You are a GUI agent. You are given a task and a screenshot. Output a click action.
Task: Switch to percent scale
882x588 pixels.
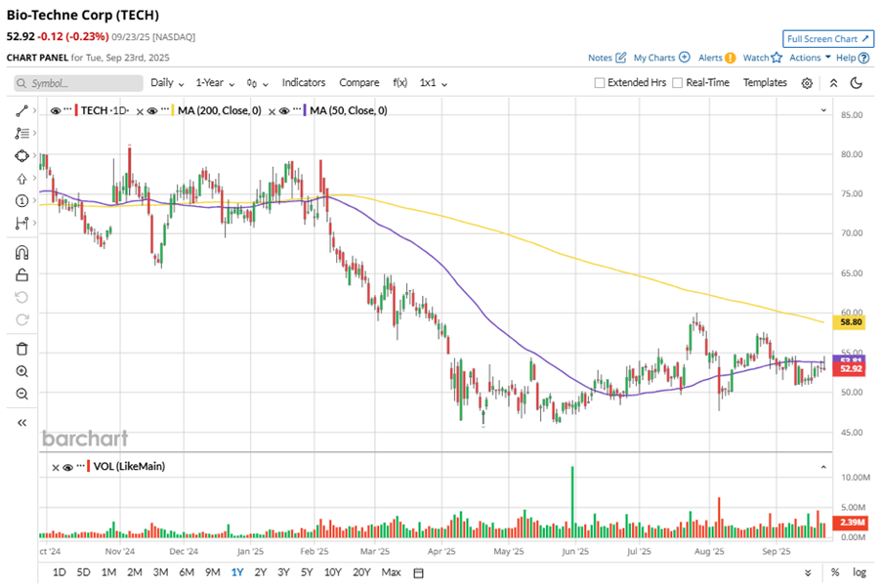(835, 572)
